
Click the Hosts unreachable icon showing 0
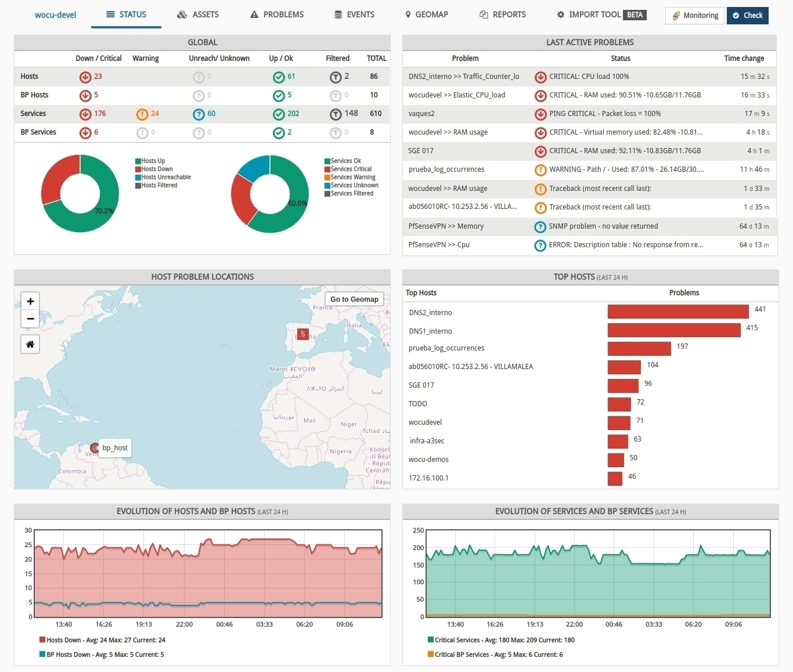click(199, 77)
